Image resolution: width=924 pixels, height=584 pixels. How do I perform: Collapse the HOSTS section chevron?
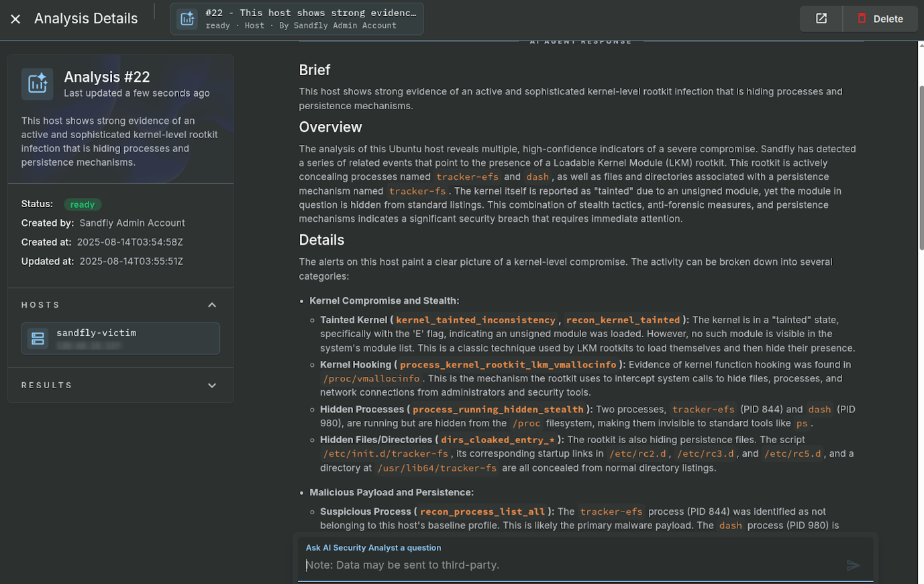pyautogui.click(x=212, y=305)
